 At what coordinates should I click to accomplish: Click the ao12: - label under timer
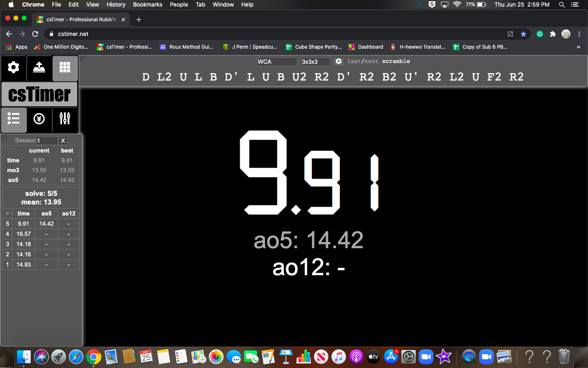pos(309,268)
